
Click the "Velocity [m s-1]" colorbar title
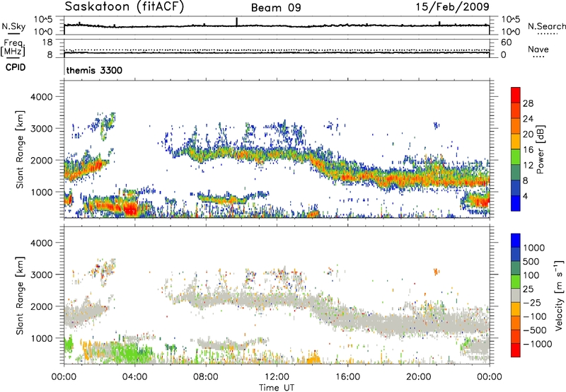point(559,295)
